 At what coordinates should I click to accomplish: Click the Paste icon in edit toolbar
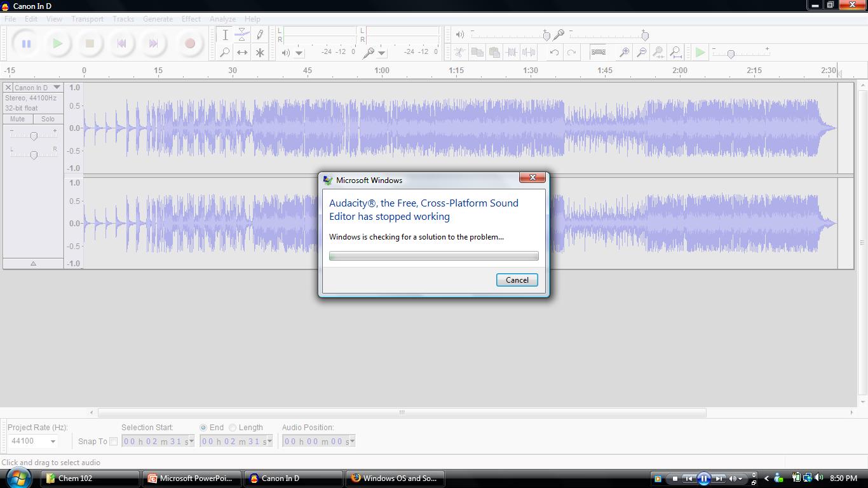coord(494,52)
